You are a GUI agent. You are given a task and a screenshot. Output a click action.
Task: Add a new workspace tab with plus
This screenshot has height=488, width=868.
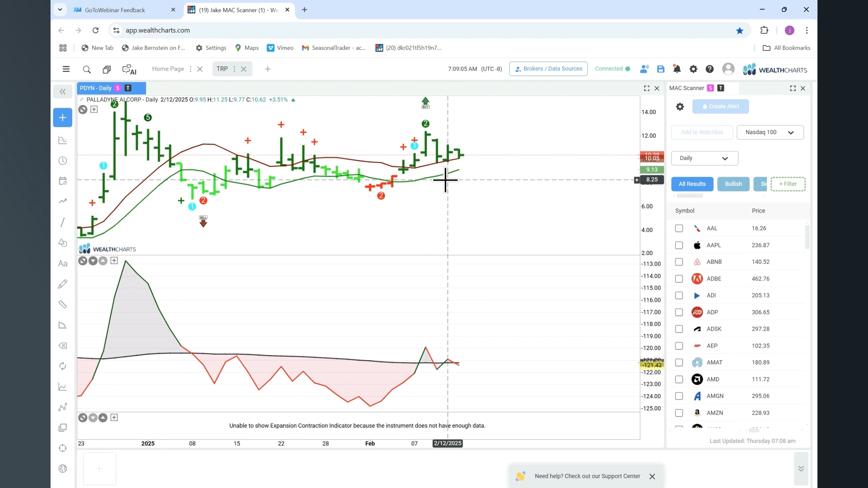pos(268,69)
